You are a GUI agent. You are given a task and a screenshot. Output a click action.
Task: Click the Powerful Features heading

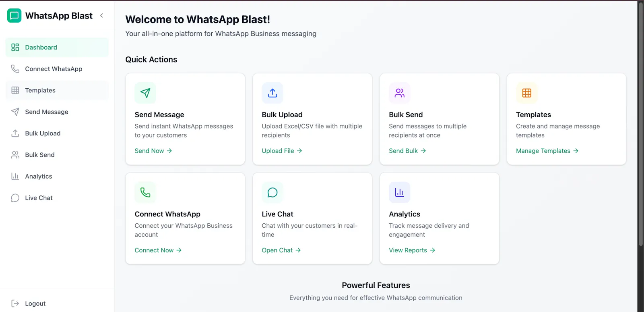pos(376,285)
